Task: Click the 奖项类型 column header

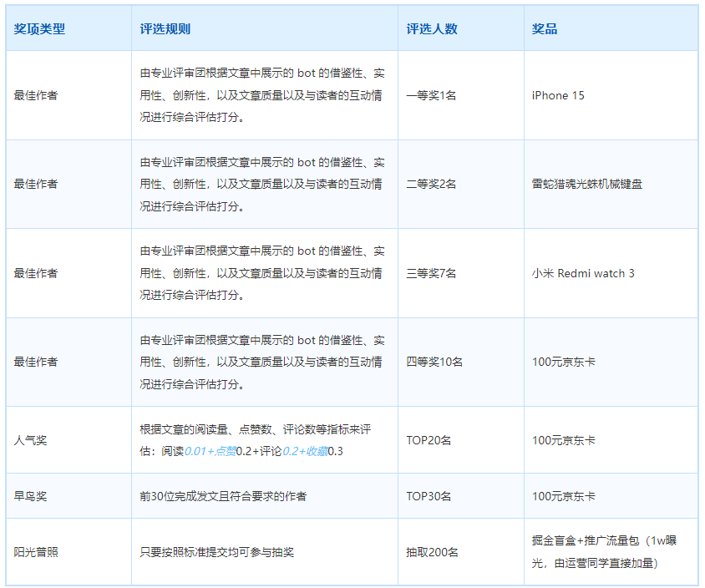Action: [38, 28]
